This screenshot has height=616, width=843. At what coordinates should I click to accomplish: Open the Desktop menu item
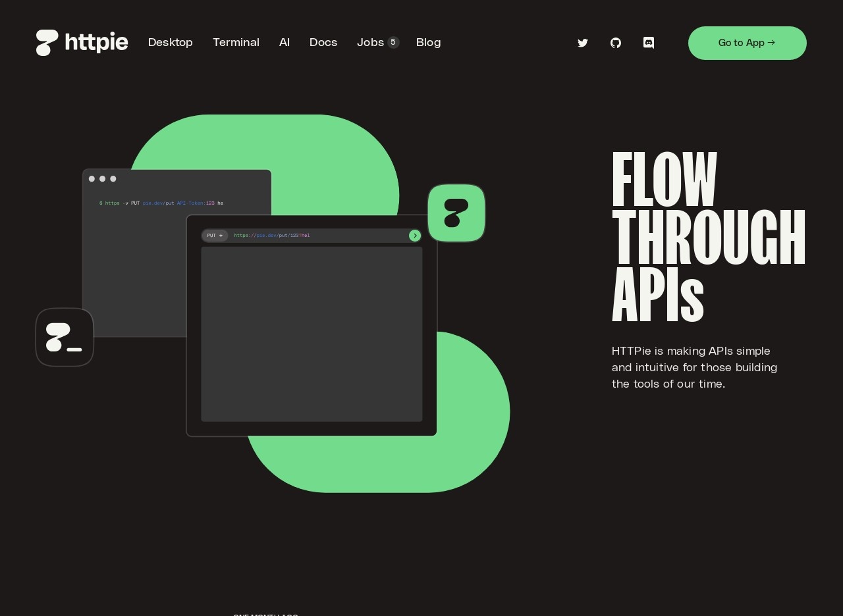tap(171, 43)
